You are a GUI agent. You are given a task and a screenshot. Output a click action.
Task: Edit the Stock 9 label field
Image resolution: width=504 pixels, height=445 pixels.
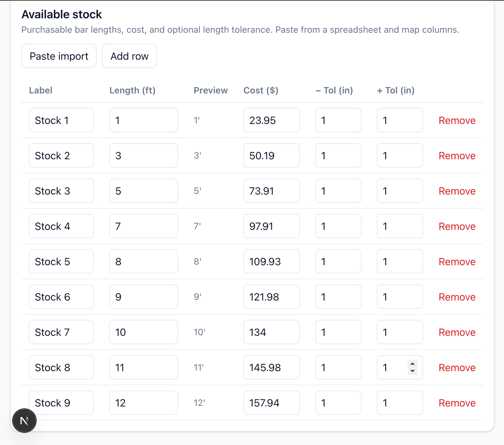(61, 403)
